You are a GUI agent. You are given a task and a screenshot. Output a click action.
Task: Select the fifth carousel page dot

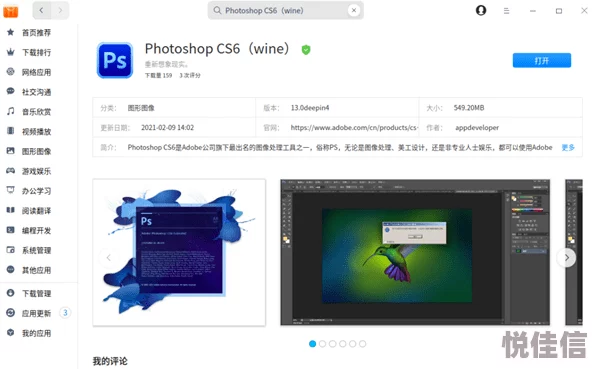353,344
